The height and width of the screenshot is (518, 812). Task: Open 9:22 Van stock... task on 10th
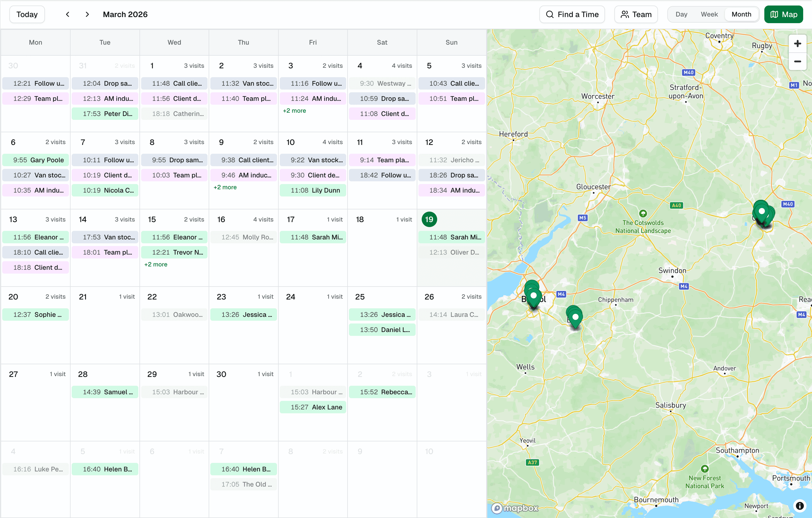pyautogui.click(x=313, y=160)
